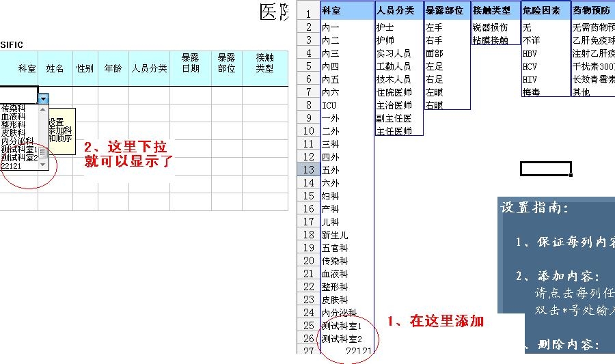Select row header 13
The width and height of the screenshot is (615, 364).
point(308,170)
